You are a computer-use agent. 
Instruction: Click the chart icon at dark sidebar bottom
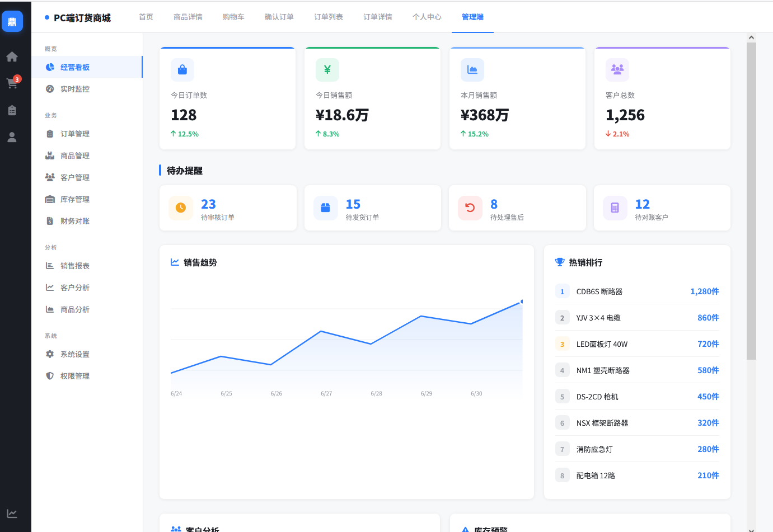pos(12,514)
